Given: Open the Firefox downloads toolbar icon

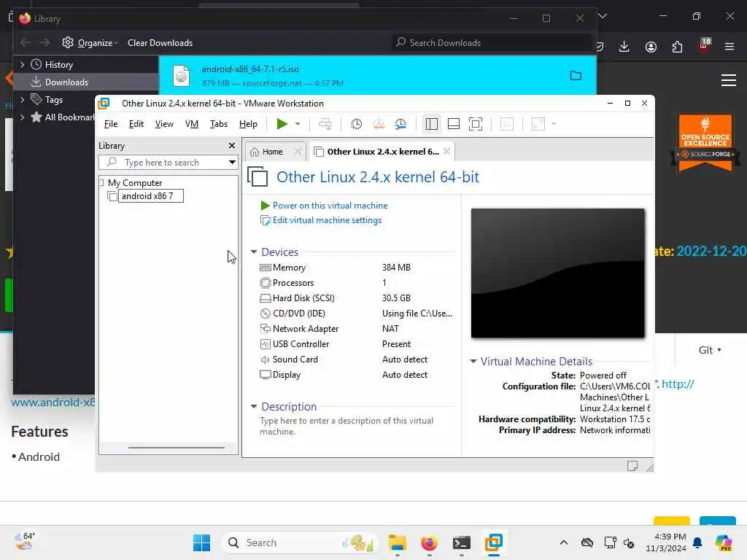Looking at the screenshot, I should [x=624, y=46].
